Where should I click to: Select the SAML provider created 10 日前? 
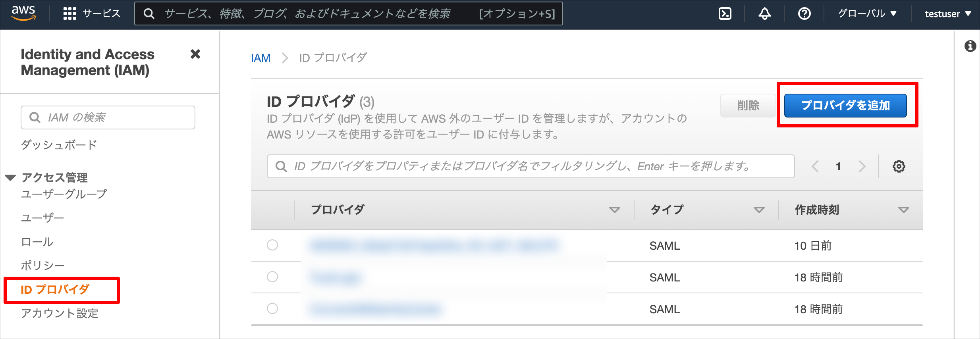click(x=272, y=245)
